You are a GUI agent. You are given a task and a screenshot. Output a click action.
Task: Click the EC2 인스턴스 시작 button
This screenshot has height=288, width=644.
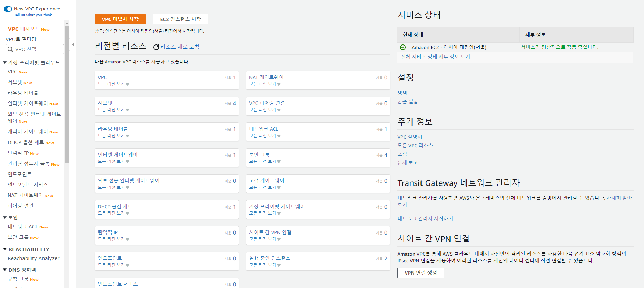pos(180,19)
